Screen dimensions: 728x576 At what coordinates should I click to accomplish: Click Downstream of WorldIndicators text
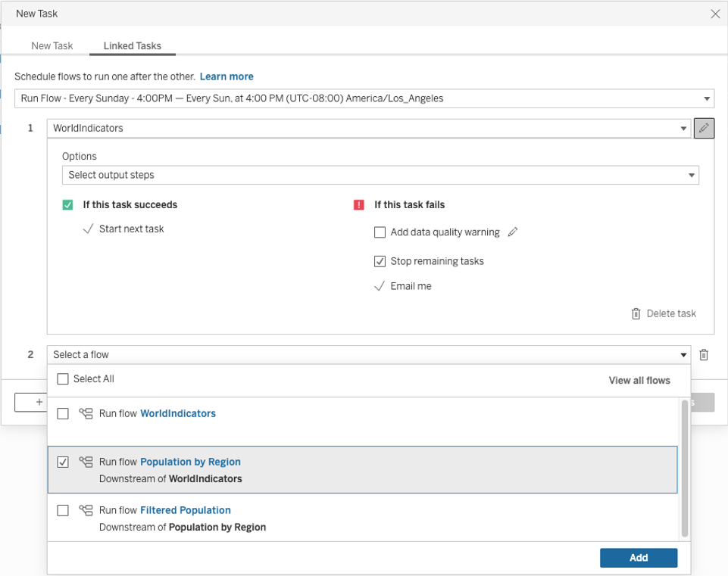coord(170,478)
